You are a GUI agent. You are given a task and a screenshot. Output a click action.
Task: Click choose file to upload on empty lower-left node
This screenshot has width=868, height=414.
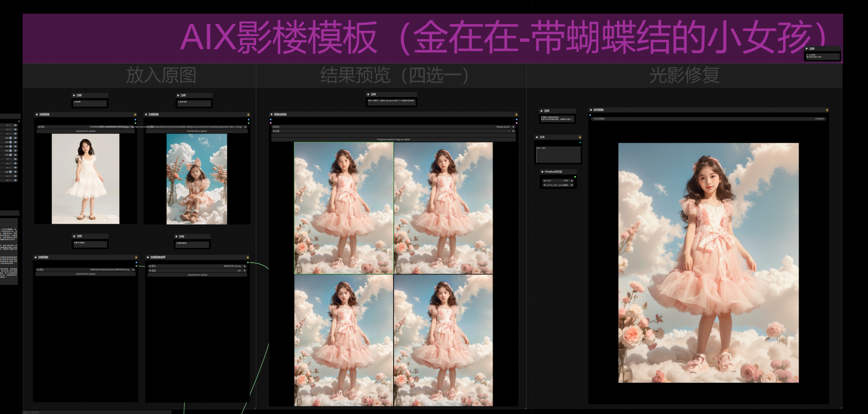pos(85,274)
